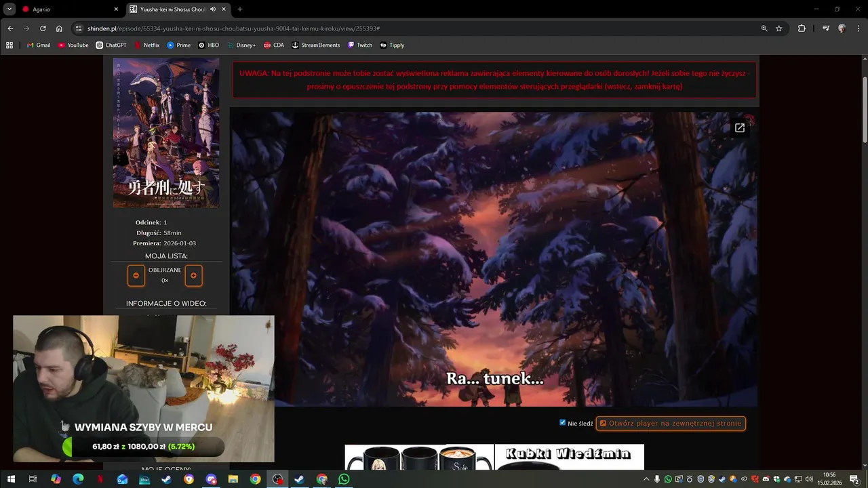Screen dimensions: 868x488
Task: Toggle the 'Nie śledź' checkbox
Action: click(x=563, y=422)
